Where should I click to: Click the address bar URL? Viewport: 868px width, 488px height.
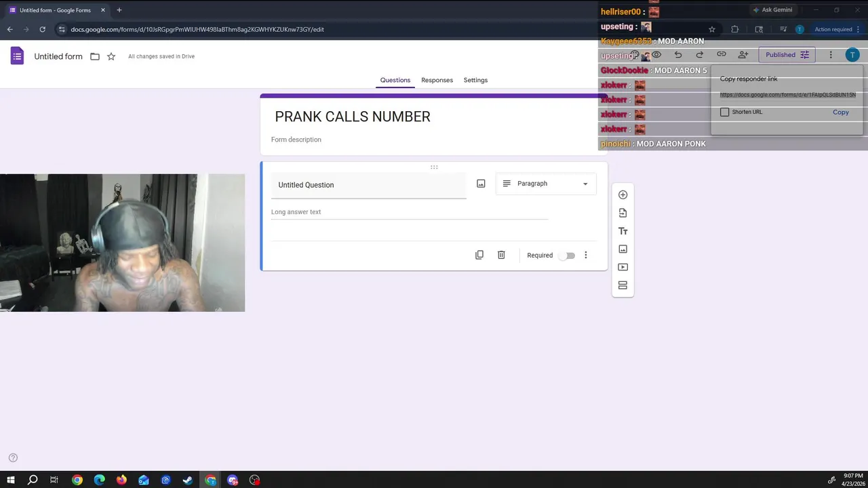click(197, 29)
